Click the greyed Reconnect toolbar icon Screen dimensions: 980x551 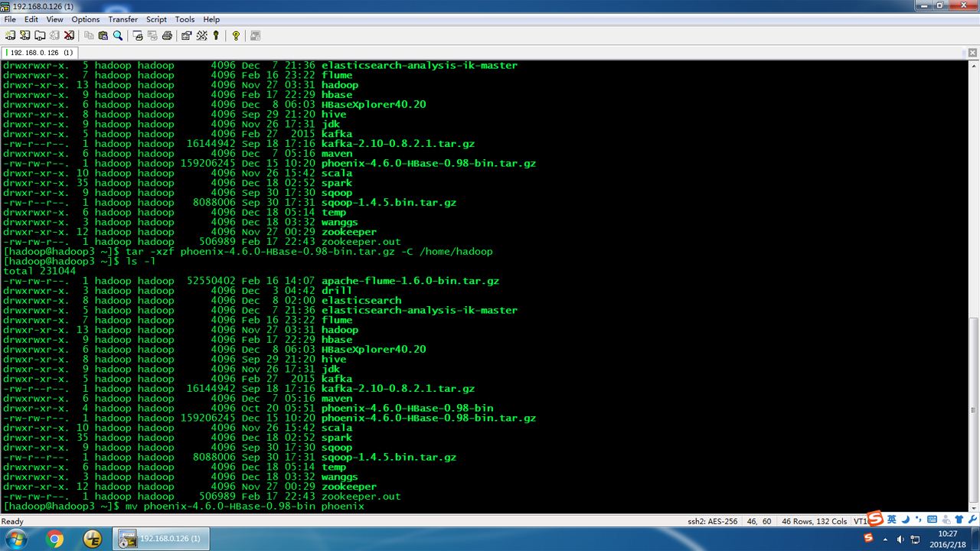[x=54, y=35]
